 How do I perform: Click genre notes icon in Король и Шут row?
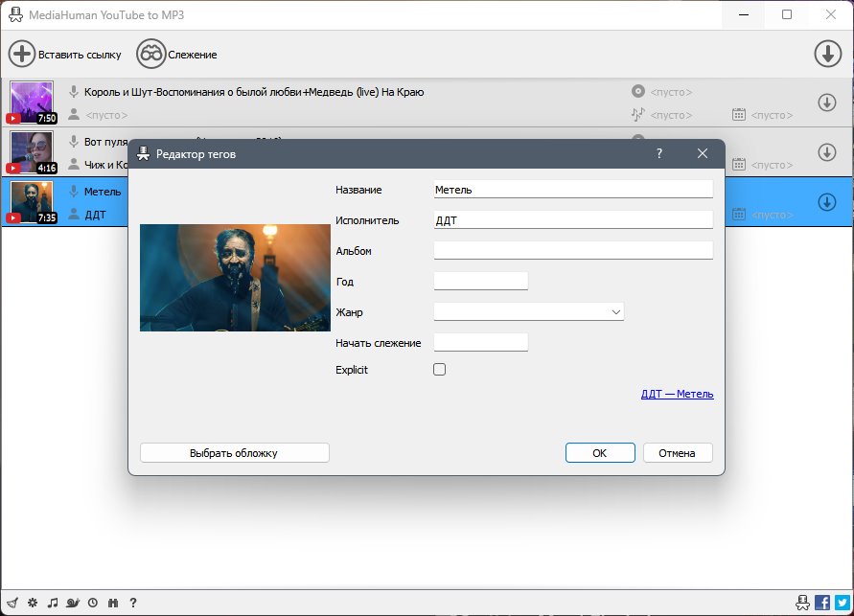[637, 114]
